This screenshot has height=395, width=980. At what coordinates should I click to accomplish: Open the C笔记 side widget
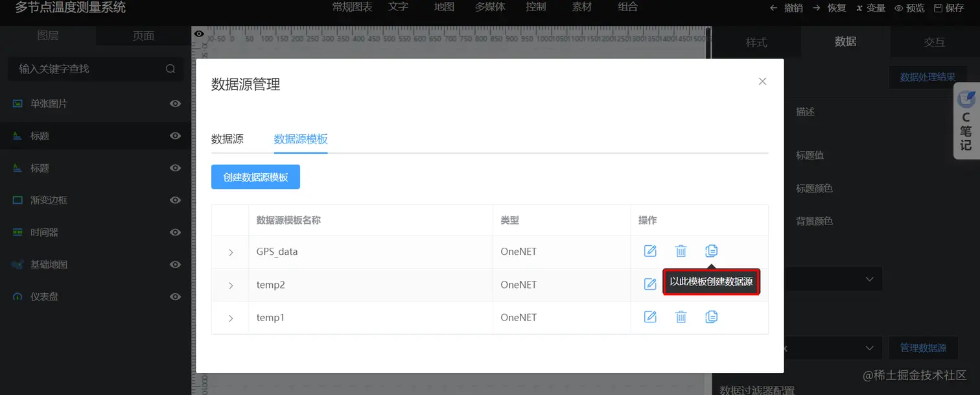tap(966, 121)
